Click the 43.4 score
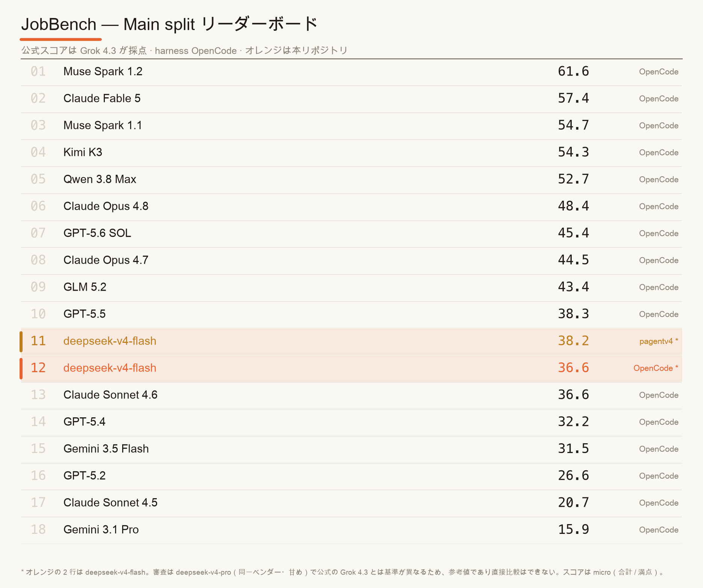703x588 pixels. pos(573,287)
